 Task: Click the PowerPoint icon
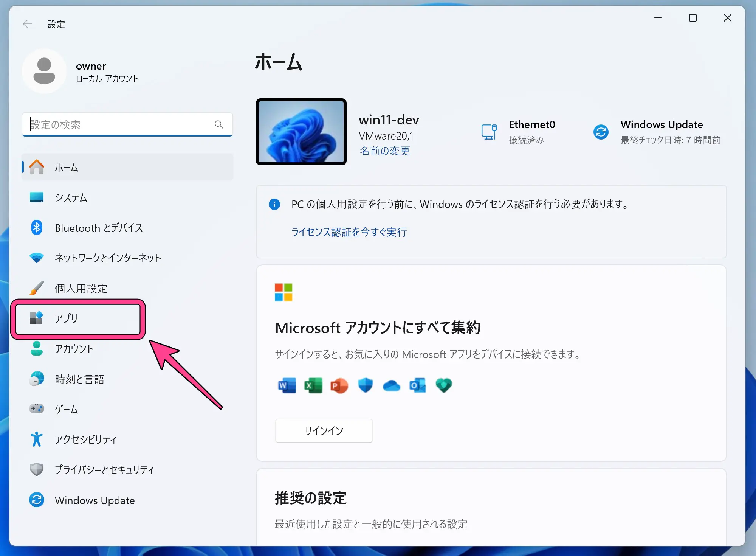pyautogui.click(x=339, y=385)
